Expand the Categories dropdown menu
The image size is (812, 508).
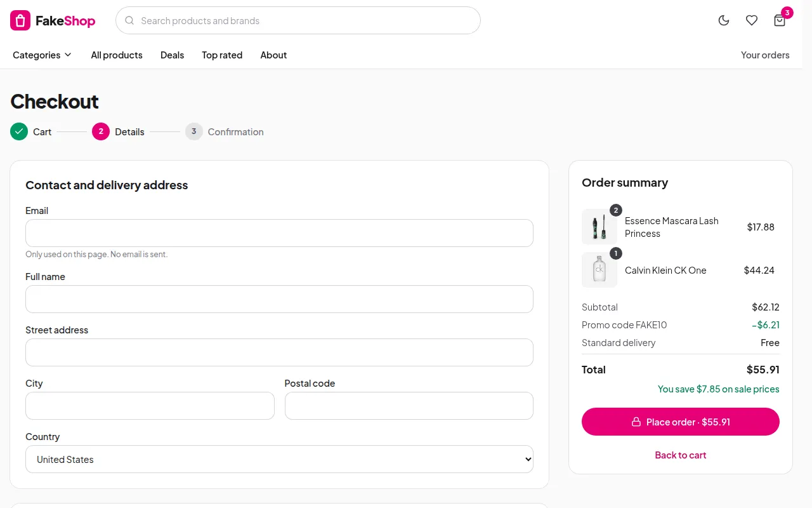click(x=43, y=55)
